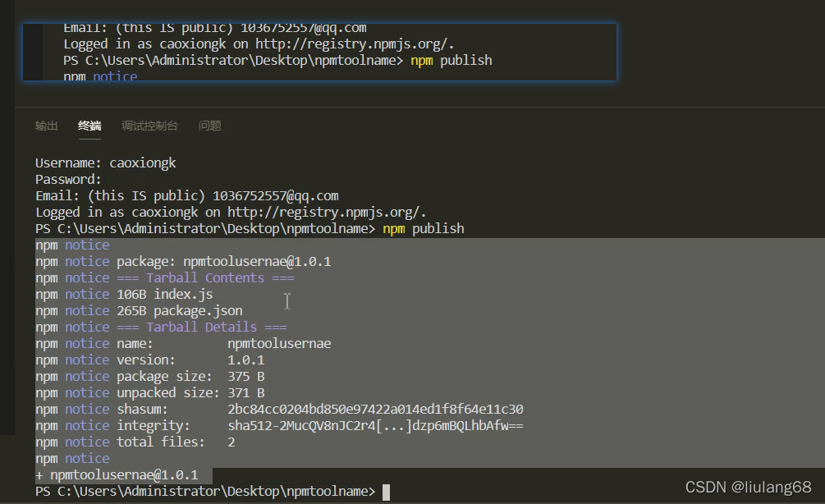Click the terminal cursor at the last prompt
This screenshot has height=504, width=825.
386,493
